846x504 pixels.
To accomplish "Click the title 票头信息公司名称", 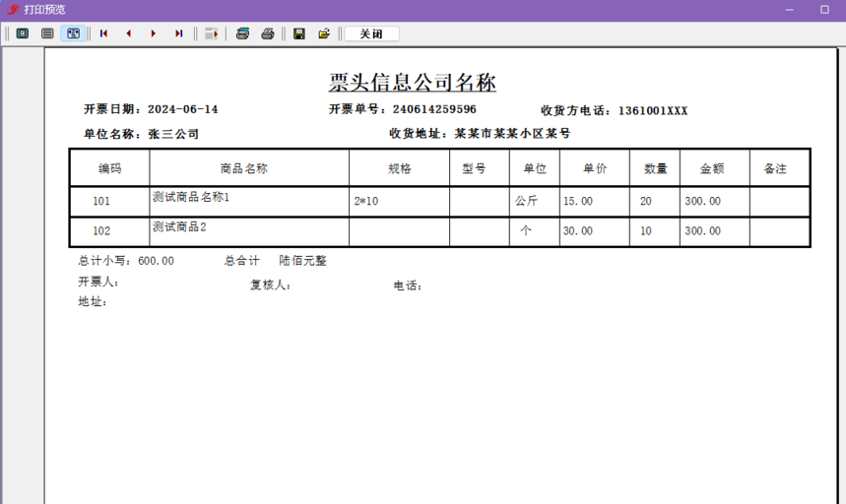I will [x=413, y=83].
